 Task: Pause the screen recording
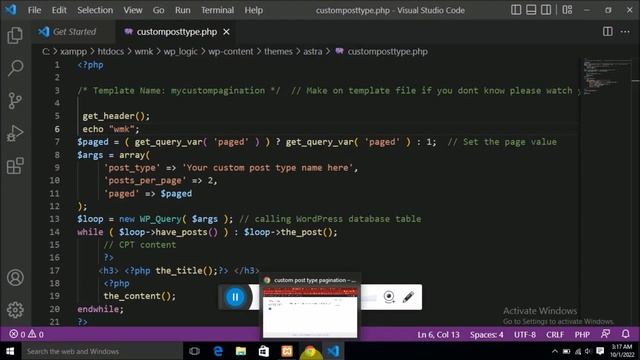[x=235, y=297]
